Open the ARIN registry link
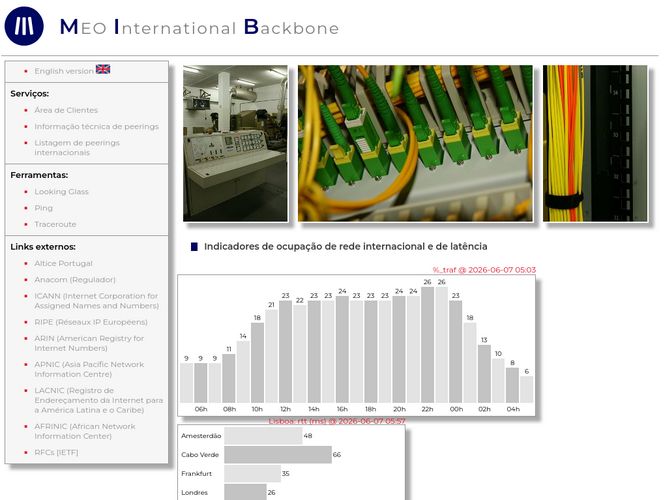668x500 pixels. click(89, 343)
